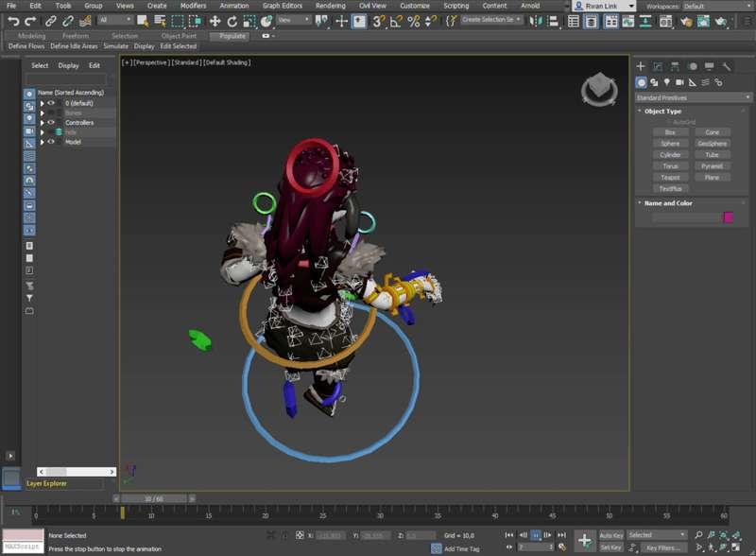Click the Use Pivot Point Center icon
The width and height of the screenshot is (756, 556).
pos(321,21)
